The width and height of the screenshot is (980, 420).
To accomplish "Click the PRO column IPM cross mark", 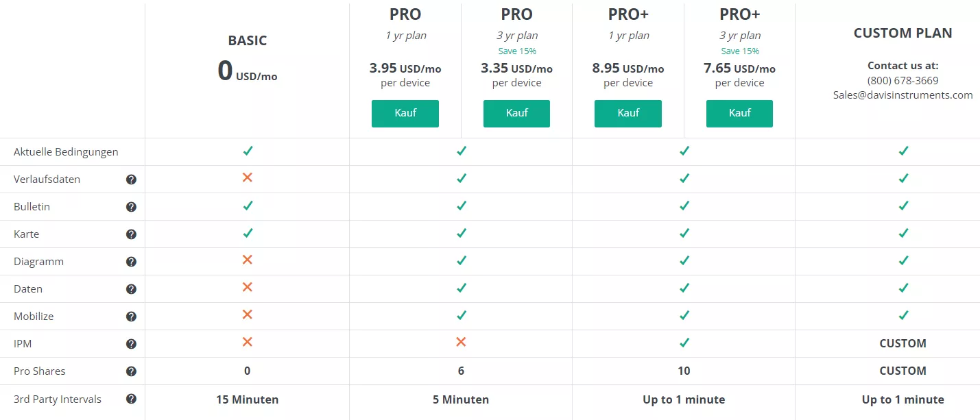I will [x=461, y=342].
